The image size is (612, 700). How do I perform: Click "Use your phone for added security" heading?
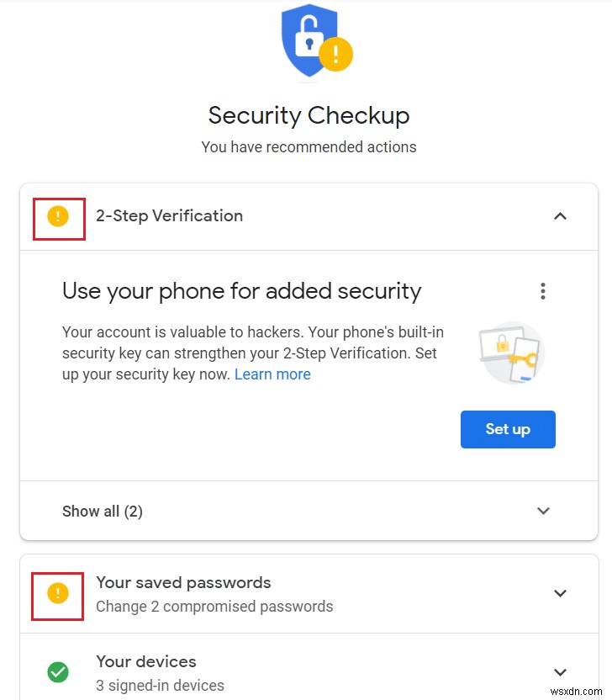242,291
